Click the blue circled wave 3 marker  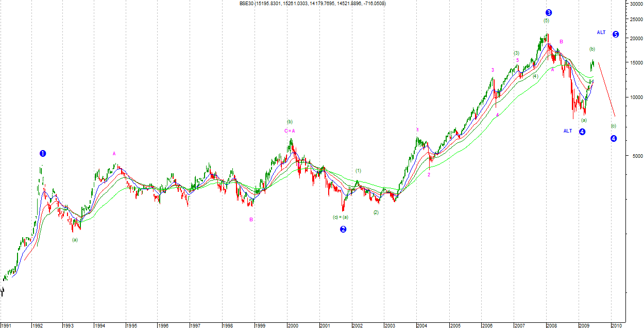(549, 12)
